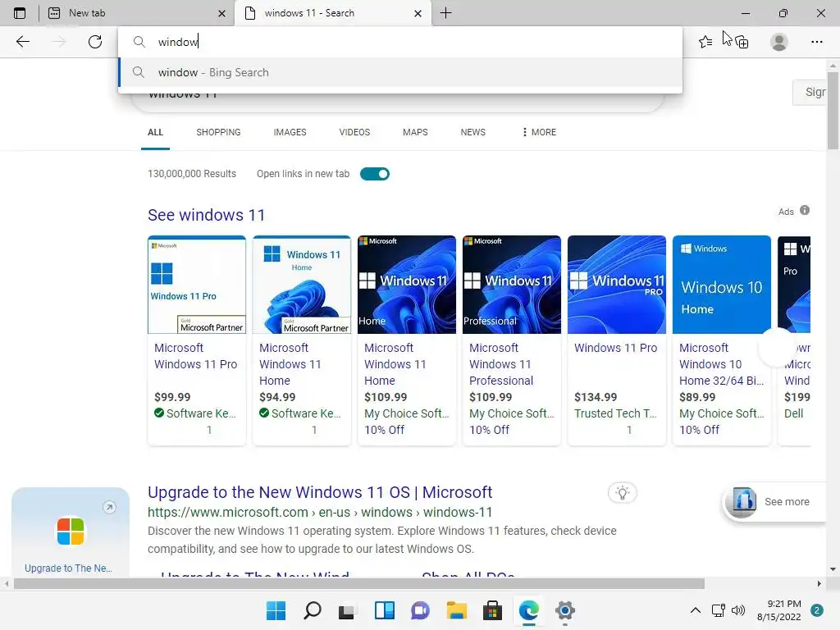The width and height of the screenshot is (840, 630).
Task: Click the 130,000,000 Results text
Action: coord(192,174)
